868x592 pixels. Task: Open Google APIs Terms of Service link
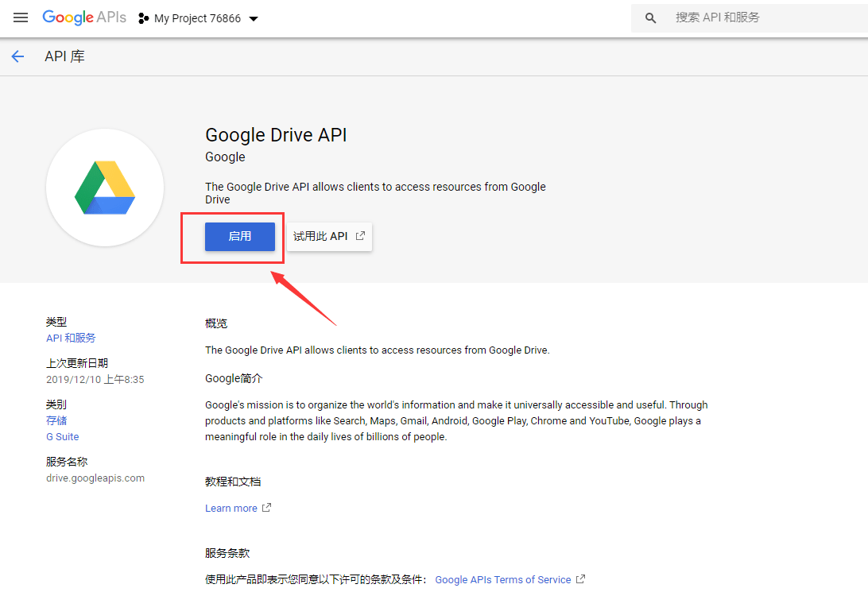(x=502, y=579)
